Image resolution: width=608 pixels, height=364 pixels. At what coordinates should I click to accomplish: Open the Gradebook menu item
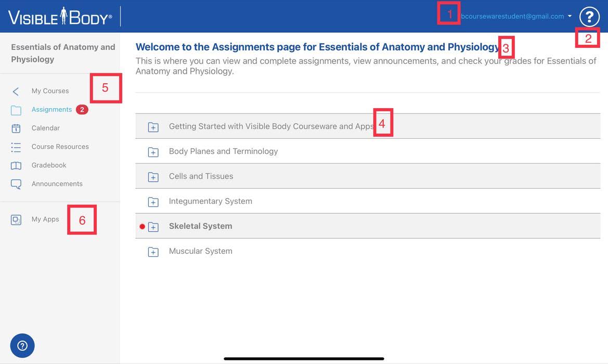[49, 165]
